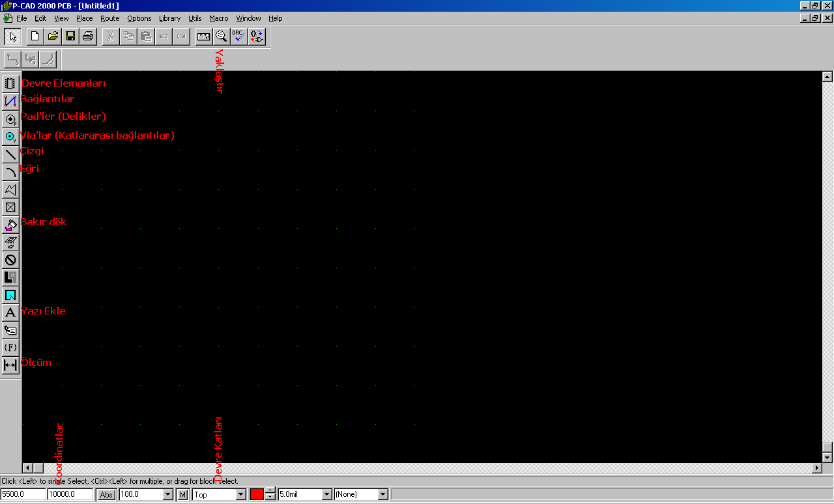Open the Macro menu
The width and height of the screenshot is (834, 504).
coord(219,18)
